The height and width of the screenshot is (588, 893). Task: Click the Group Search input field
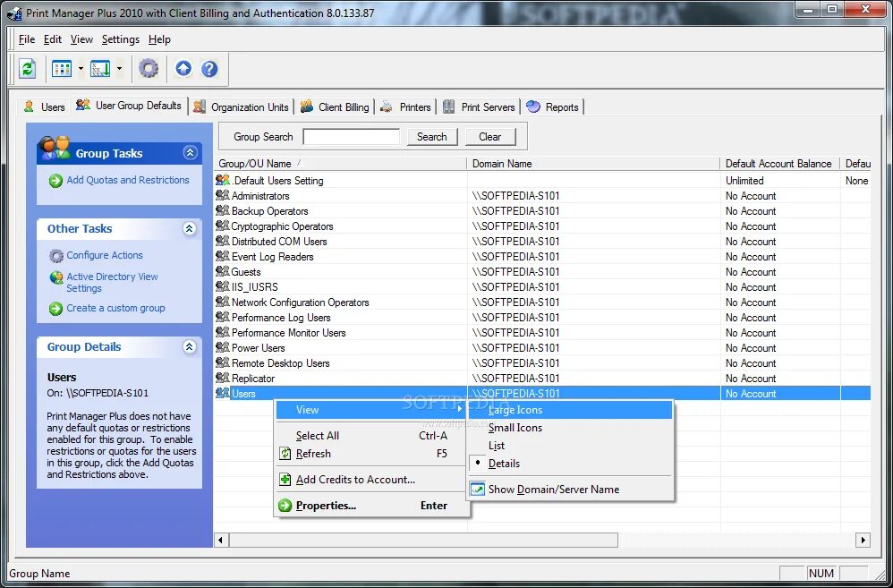[x=352, y=137]
